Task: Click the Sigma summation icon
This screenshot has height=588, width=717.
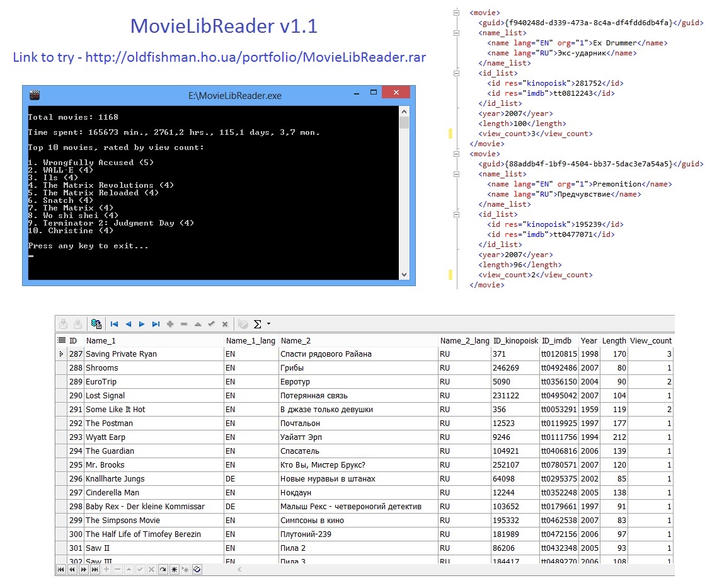Action: [x=257, y=324]
